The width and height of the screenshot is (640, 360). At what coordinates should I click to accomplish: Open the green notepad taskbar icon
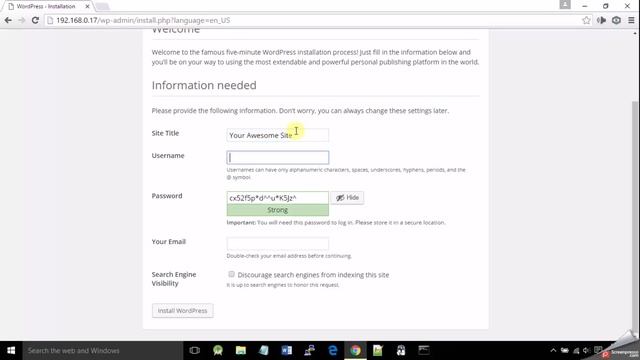click(378, 350)
